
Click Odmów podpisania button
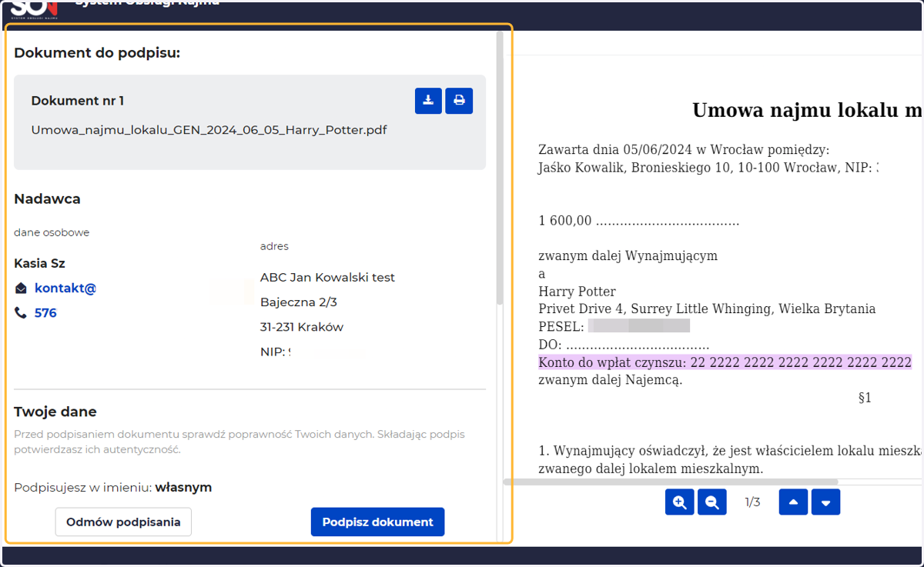point(123,522)
